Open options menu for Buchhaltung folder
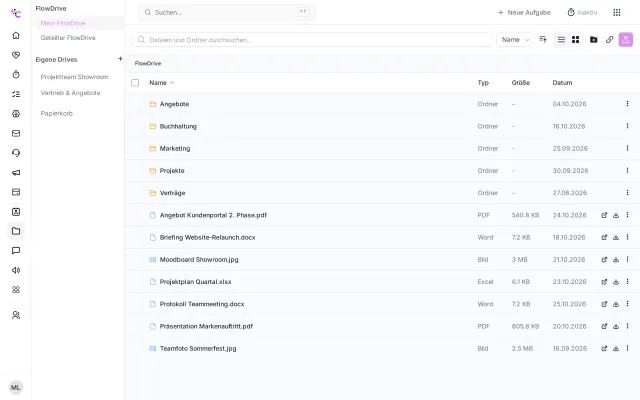This screenshot has height=400, width=640. coord(627,126)
